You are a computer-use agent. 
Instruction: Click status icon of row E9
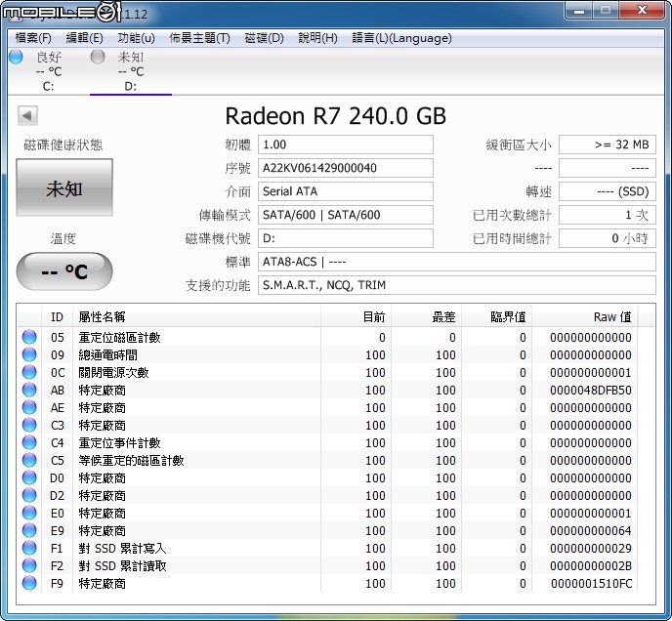point(29,530)
